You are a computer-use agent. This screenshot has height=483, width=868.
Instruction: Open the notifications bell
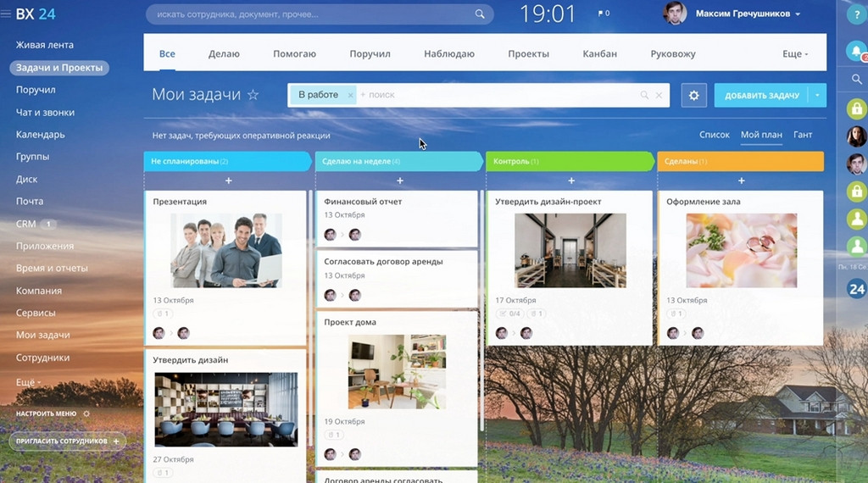(x=856, y=51)
